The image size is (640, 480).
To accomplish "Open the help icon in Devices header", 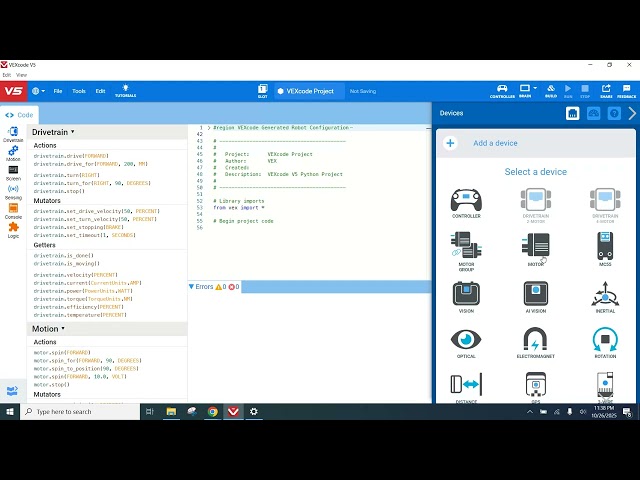I will coord(614,113).
